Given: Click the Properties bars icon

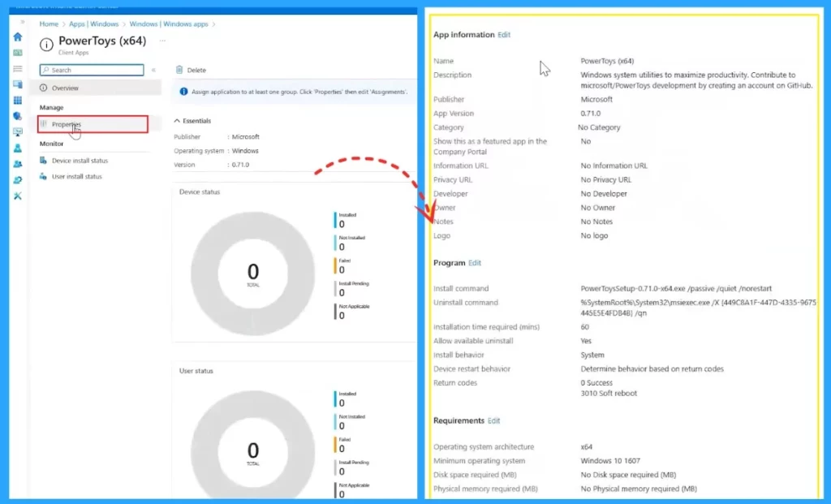Looking at the screenshot, I should (44, 124).
